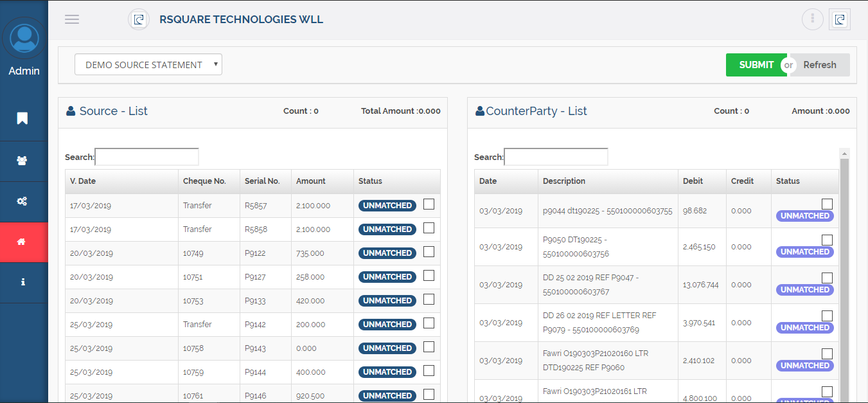Check the box for debit 3,970.541 entry

(827, 316)
